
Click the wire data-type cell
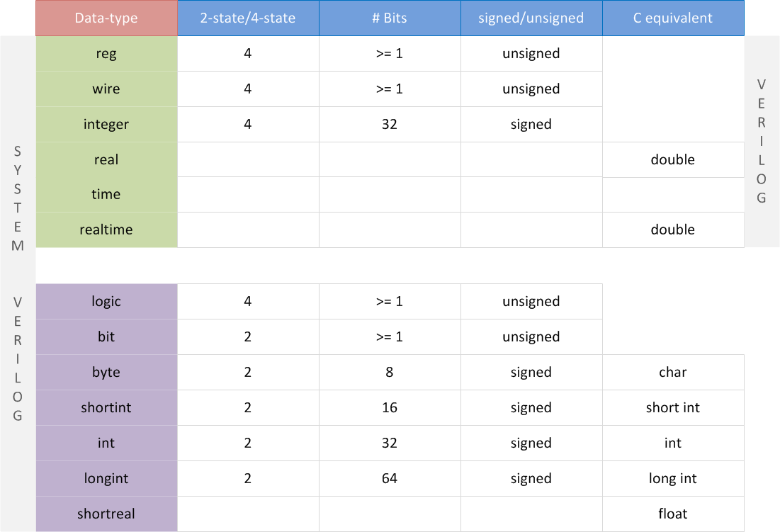[106, 89]
